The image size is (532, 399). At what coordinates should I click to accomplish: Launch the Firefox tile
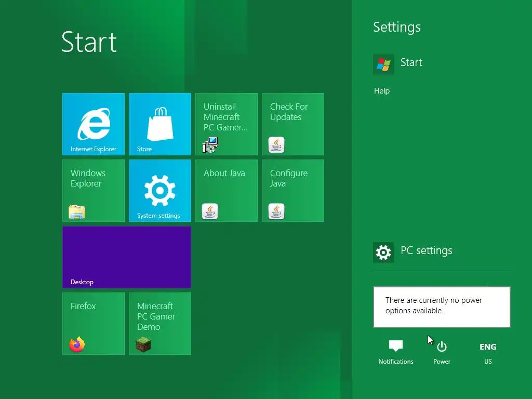(x=94, y=323)
